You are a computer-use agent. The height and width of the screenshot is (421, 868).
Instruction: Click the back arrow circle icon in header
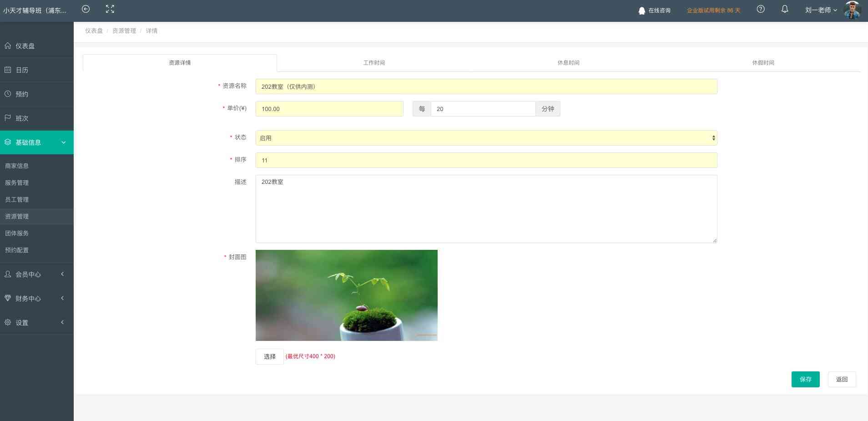86,9
